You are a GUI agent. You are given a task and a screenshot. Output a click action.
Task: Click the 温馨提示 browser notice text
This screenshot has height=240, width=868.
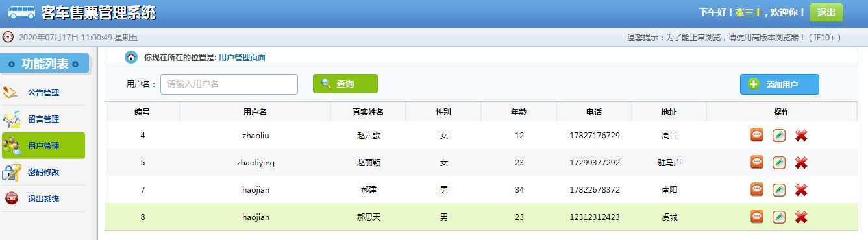click(x=734, y=38)
